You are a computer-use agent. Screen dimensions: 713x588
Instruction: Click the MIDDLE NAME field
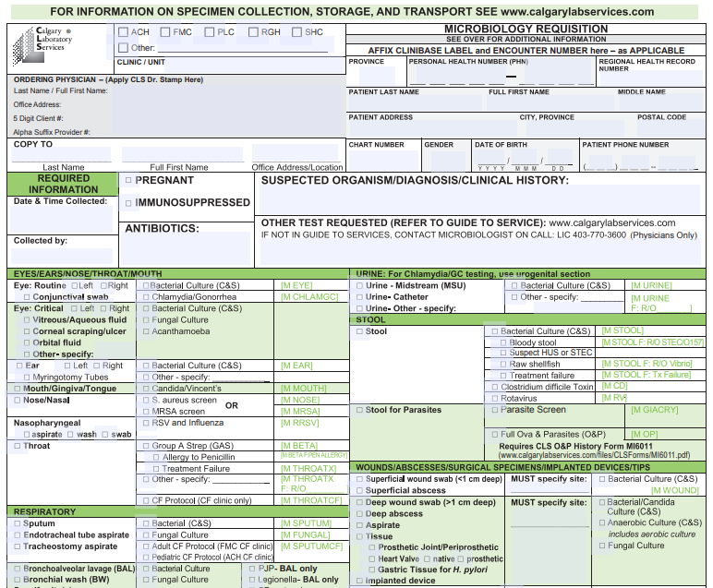[x=661, y=103]
